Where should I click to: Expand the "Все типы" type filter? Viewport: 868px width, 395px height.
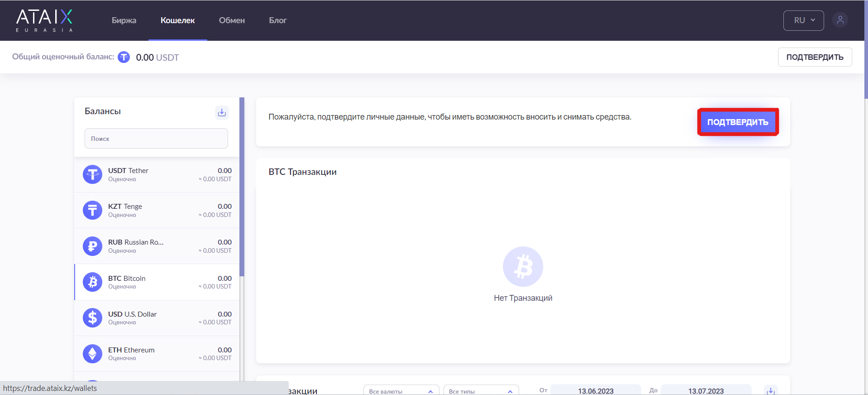[x=481, y=391]
